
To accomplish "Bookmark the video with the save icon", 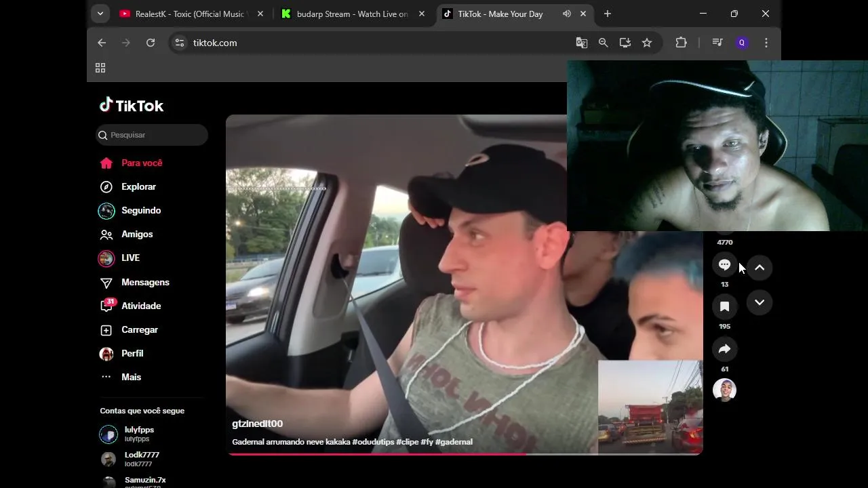I will 724,306.
